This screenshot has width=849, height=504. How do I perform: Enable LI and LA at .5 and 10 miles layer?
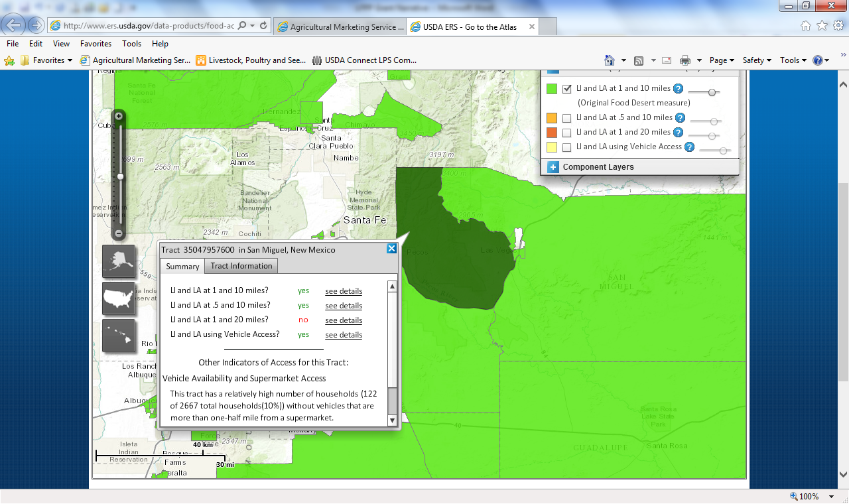[x=567, y=118]
